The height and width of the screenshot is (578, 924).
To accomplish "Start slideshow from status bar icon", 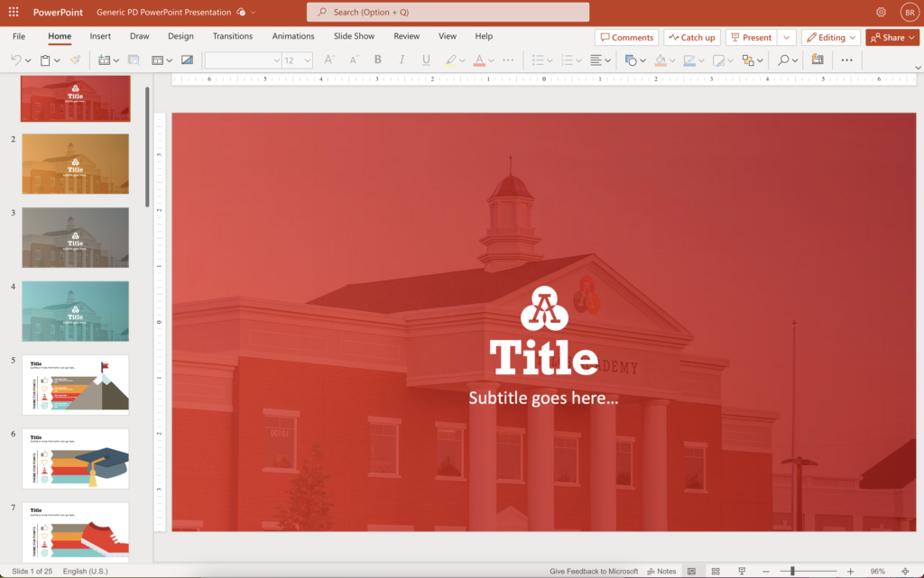I will [742, 571].
